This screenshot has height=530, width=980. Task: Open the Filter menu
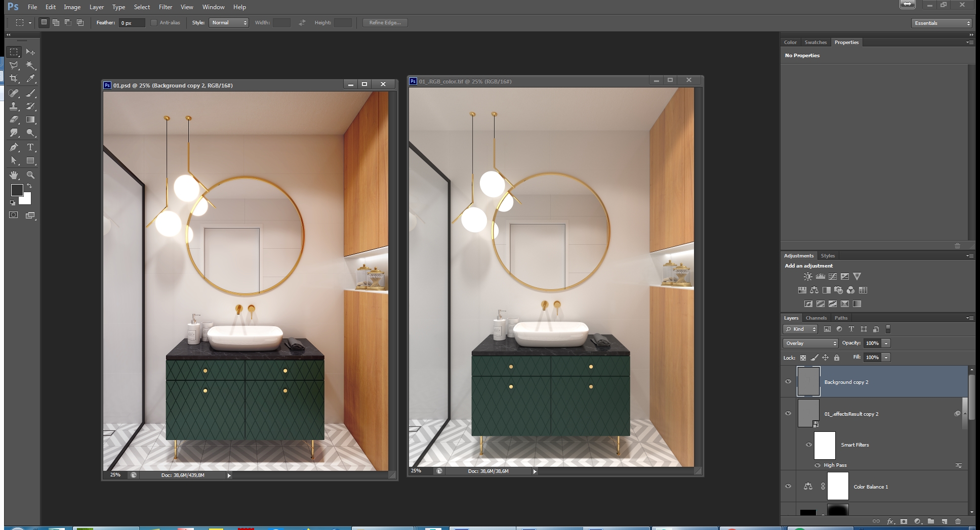(x=165, y=7)
